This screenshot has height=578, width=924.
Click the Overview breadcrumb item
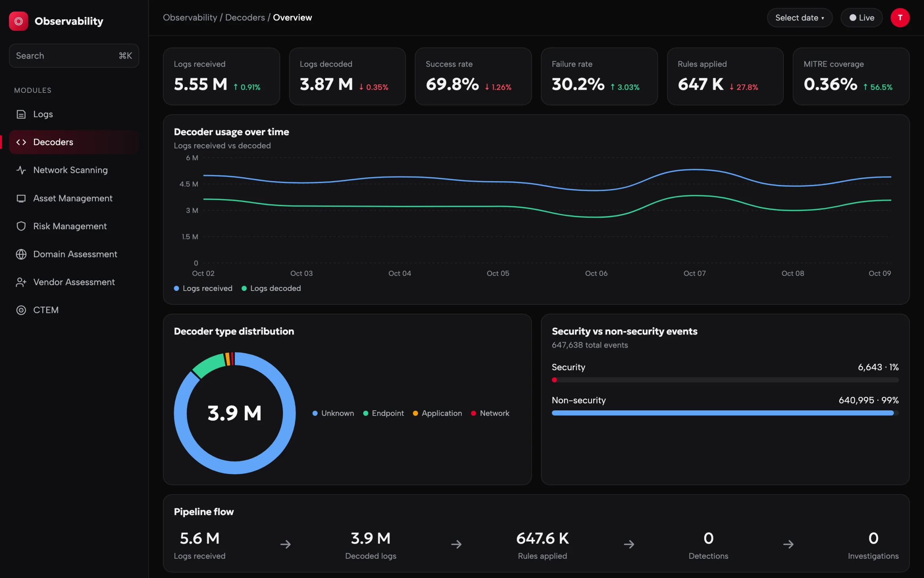tap(292, 18)
